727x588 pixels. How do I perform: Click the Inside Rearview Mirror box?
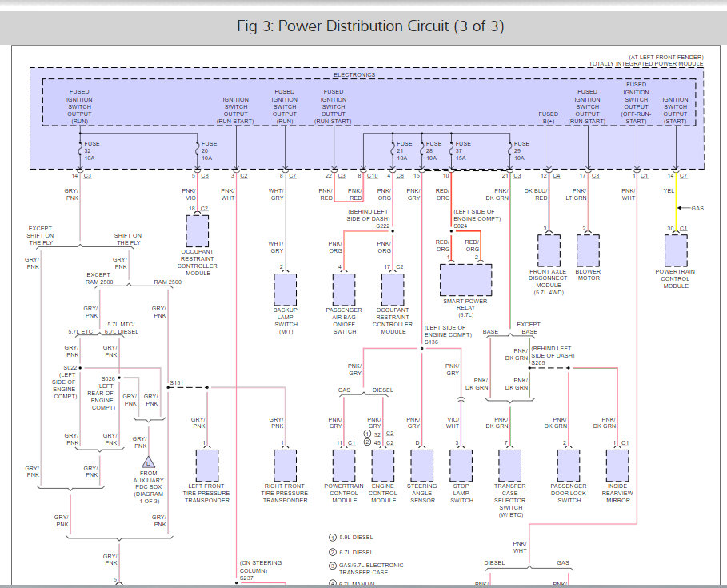pos(617,466)
